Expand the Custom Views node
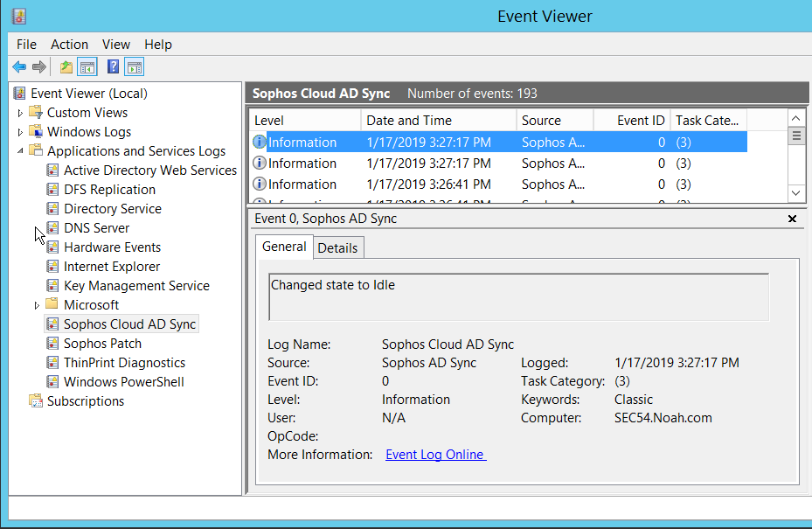This screenshot has width=812, height=529. [21, 113]
